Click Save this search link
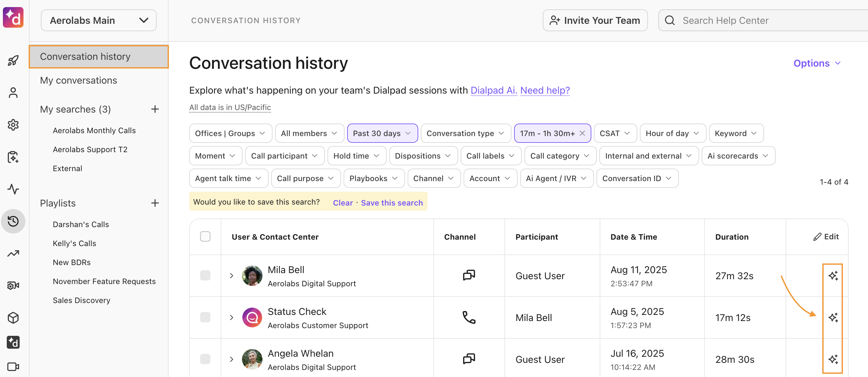Screen dimensions: 868x377 tap(392, 203)
